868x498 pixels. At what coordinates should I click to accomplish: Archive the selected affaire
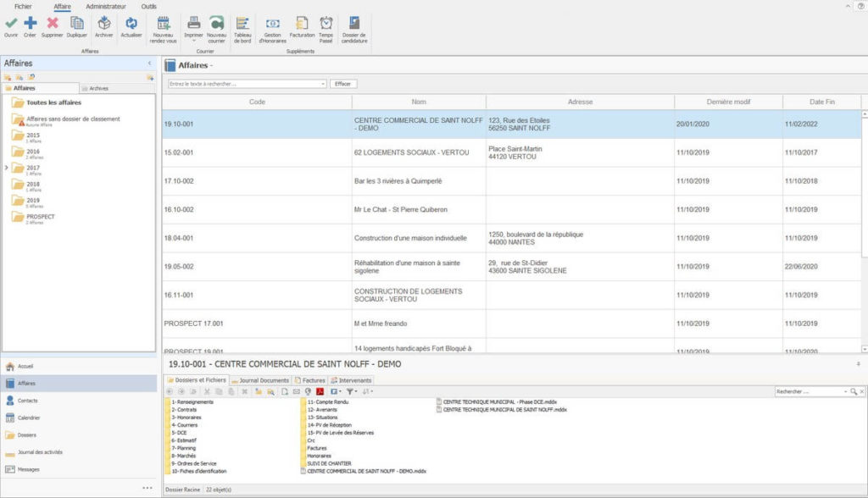(103, 25)
